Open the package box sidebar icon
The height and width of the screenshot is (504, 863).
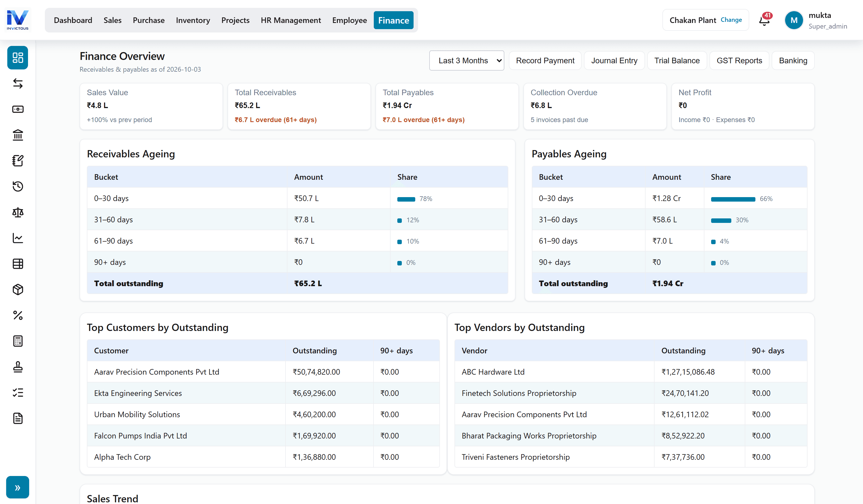point(17,290)
